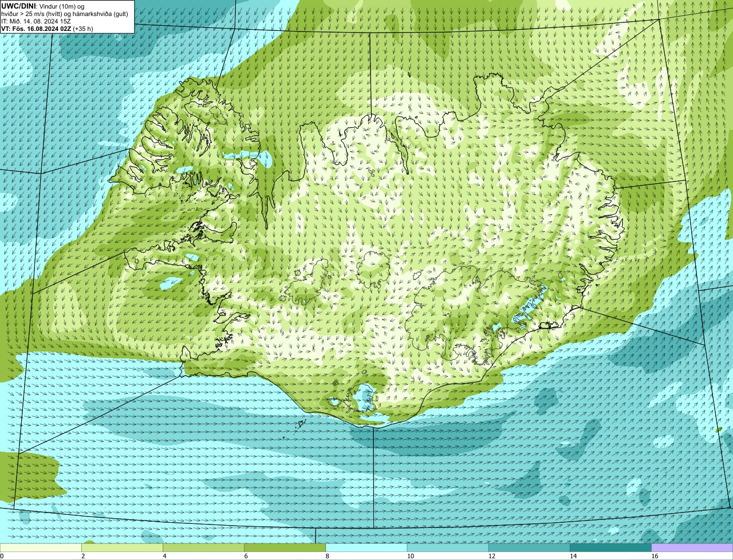Select the 2–4 m/s light green legend swatch
733x560 pixels.
pos(122,548)
